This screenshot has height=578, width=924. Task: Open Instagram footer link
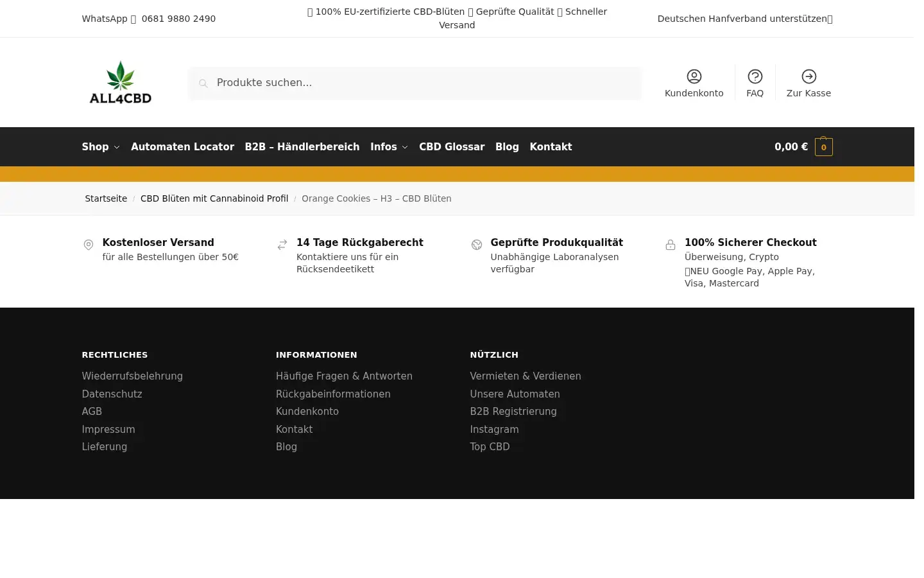pyautogui.click(x=494, y=429)
